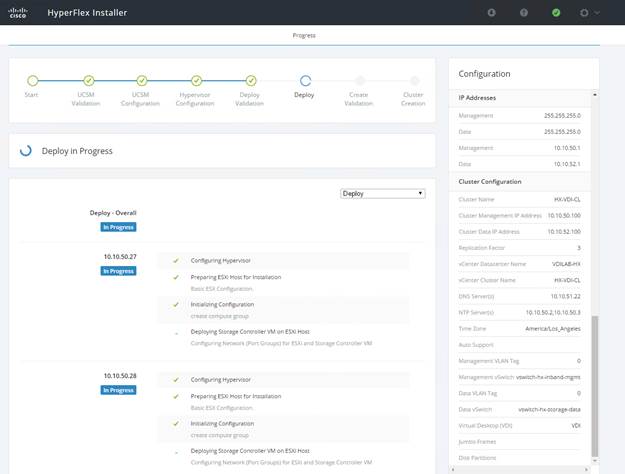Viewport: 625px width, 474px height.
Task: Click the Configuration panel scroll-right arrow
Action: [x=586, y=470]
